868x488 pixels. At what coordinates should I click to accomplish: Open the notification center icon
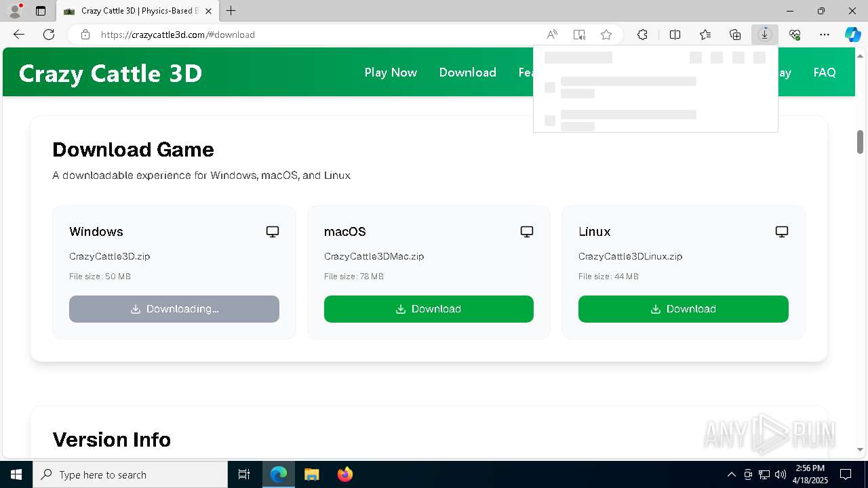pos(846,474)
